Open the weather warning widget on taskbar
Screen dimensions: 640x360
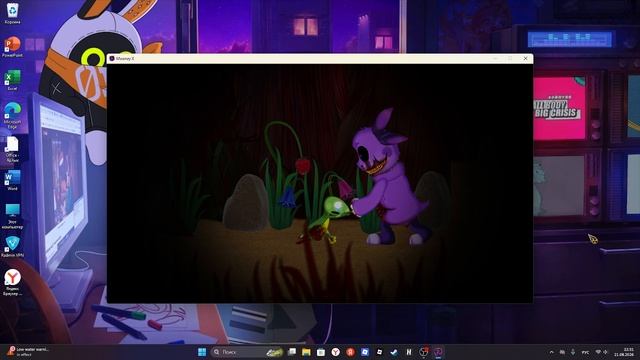click(29, 352)
